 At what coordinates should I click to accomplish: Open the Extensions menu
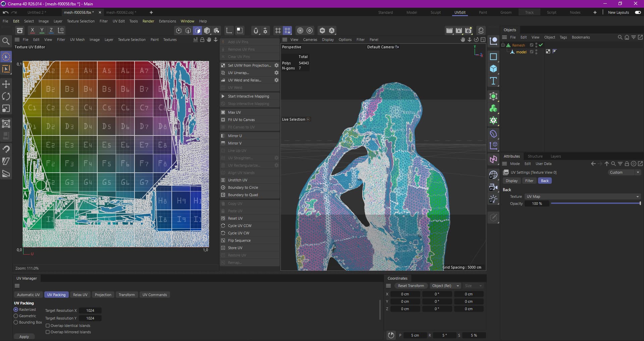tap(167, 21)
